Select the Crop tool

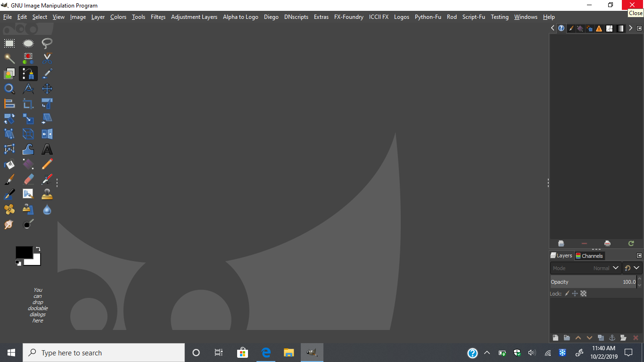pyautogui.click(x=28, y=104)
